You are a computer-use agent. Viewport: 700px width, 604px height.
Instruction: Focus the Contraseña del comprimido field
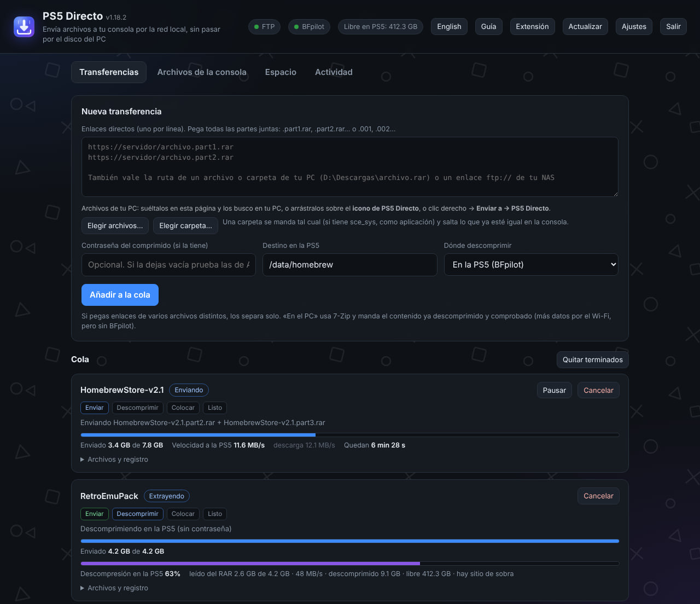coord(168,265)
